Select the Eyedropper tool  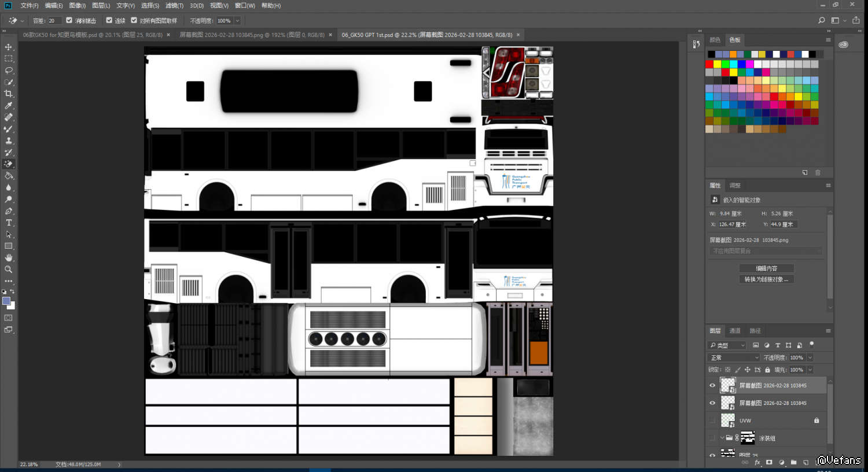click(x=9, y=106)
